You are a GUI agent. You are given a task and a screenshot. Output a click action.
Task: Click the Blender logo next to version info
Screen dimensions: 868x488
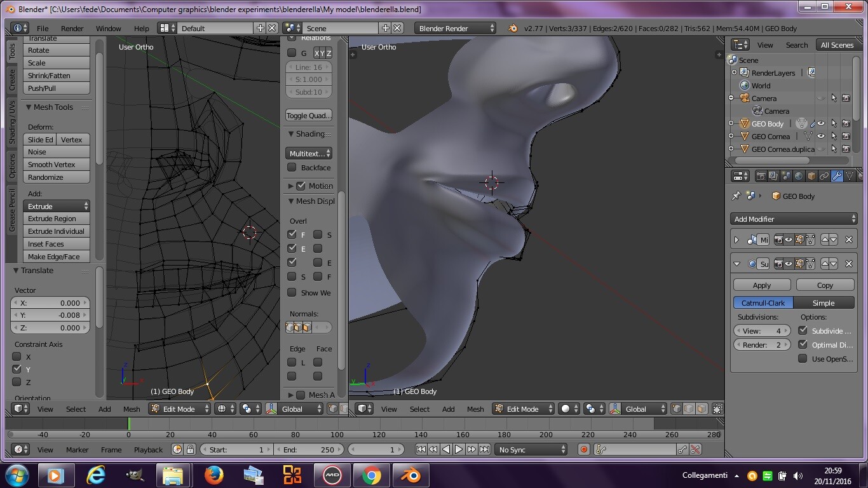click(513, 29)
